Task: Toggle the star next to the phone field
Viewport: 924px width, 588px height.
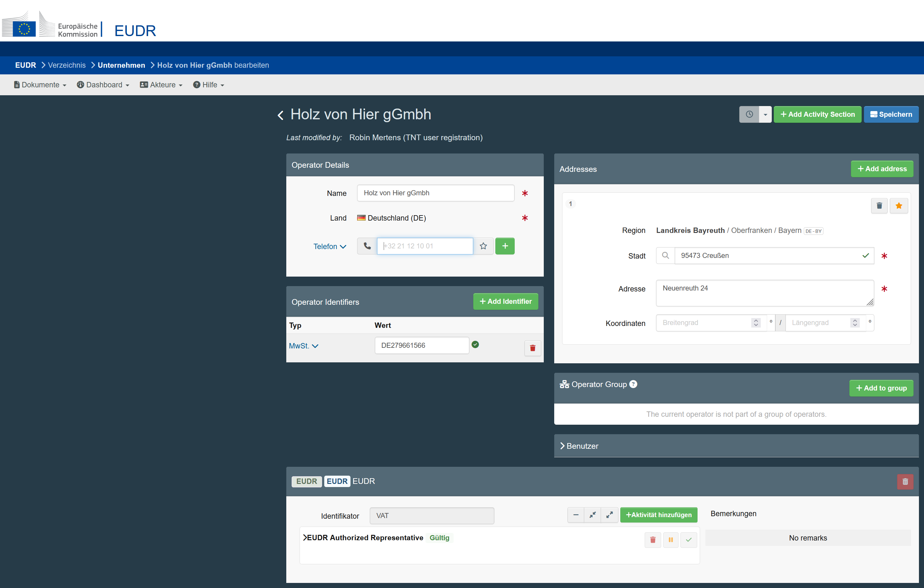Action: coord(483,246)
